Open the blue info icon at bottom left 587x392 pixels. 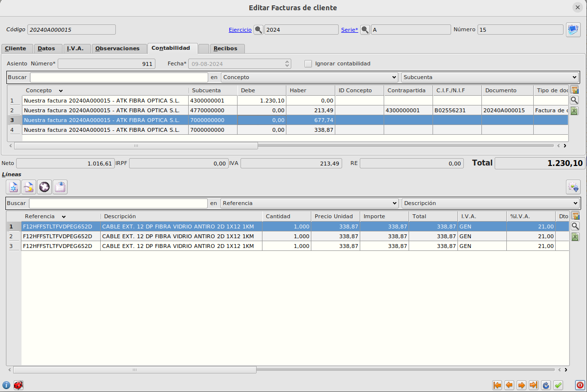(x=6, y=385)
